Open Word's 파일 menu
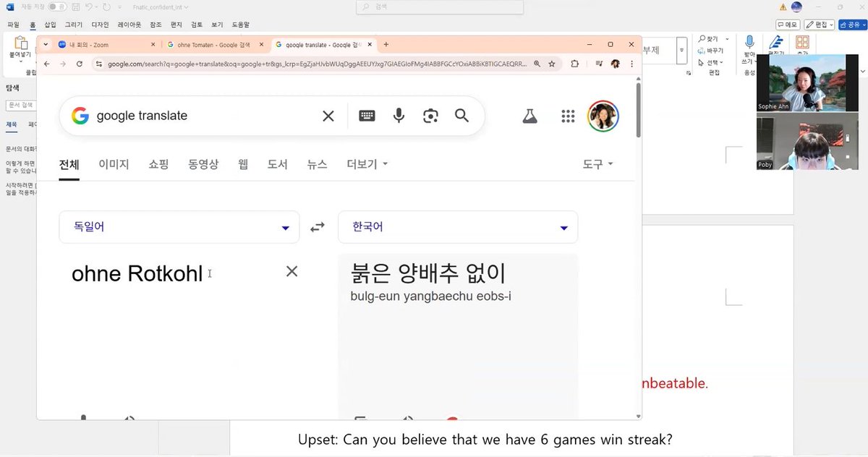The image size is (868, 457). [x=13, y=25]
